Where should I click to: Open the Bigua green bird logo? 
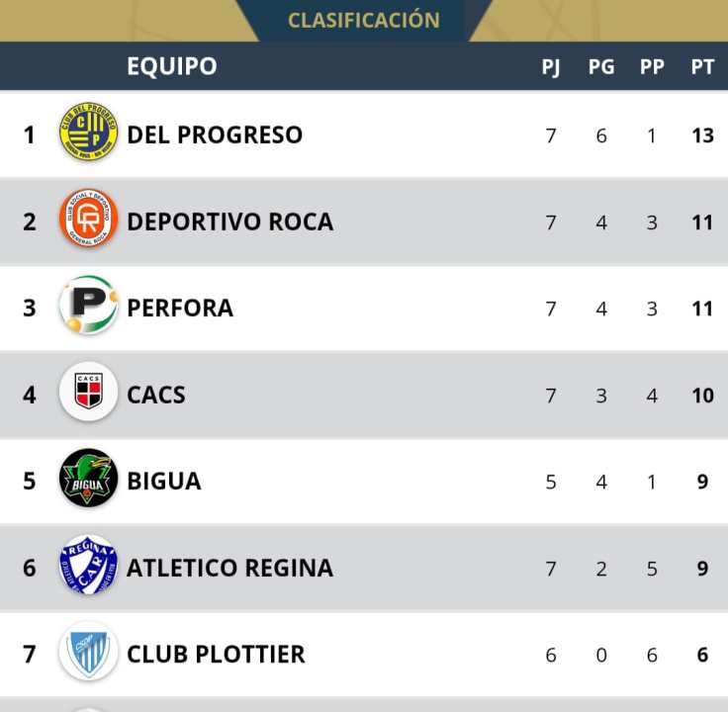pos(89,480)
